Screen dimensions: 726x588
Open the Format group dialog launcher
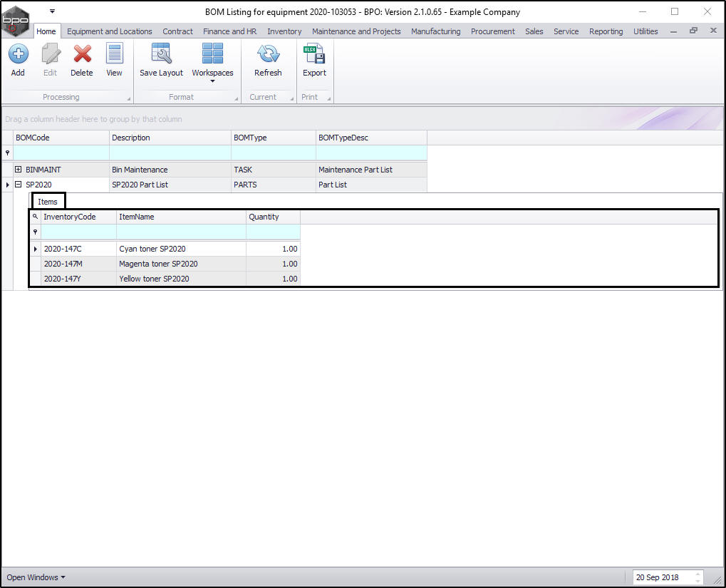(x=236, y=98)
